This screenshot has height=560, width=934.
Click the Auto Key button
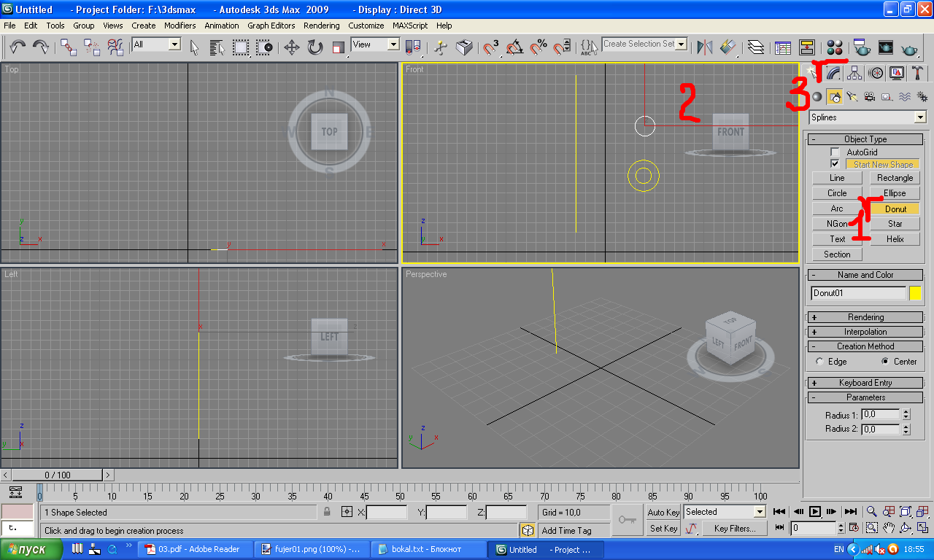point(663,513)
